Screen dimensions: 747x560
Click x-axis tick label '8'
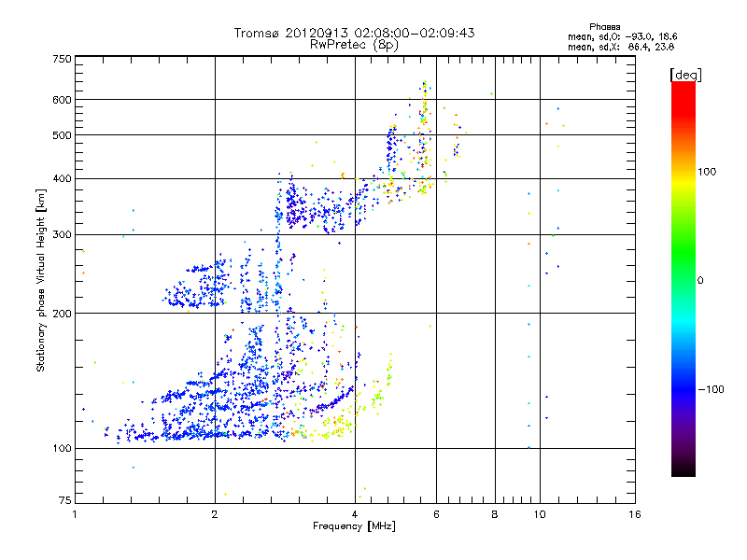pyautogui.click(x=495, y=514)
